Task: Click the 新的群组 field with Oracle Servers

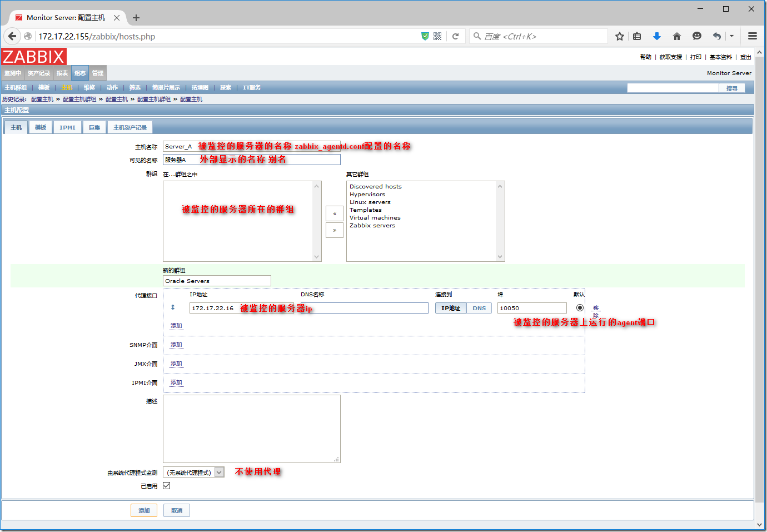Action: click(217, 281)
